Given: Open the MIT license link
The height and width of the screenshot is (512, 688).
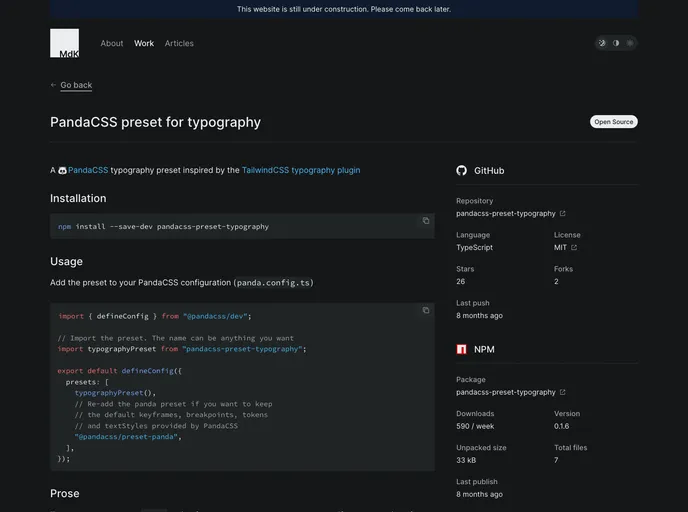Looking at the screenshot, I should point(560,247).
